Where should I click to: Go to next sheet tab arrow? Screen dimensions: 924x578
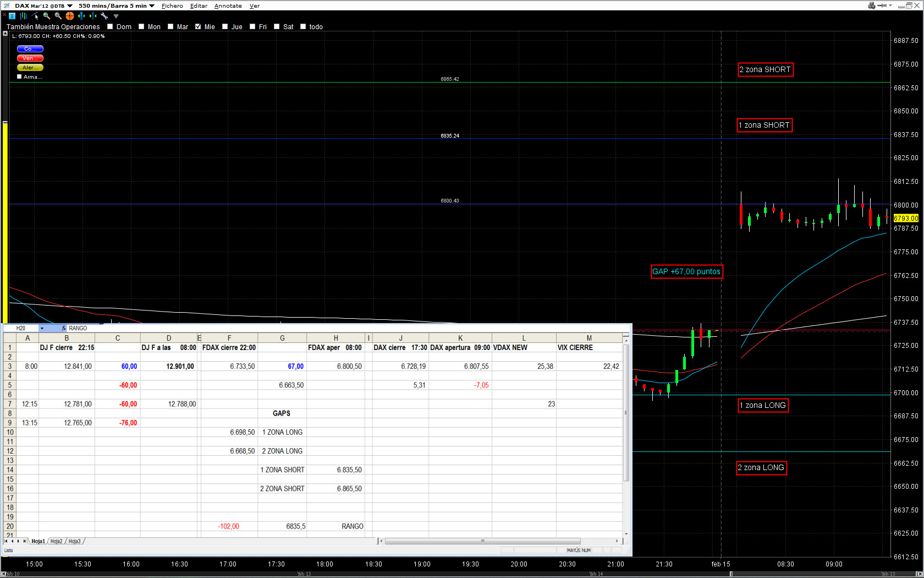point(18,541)
